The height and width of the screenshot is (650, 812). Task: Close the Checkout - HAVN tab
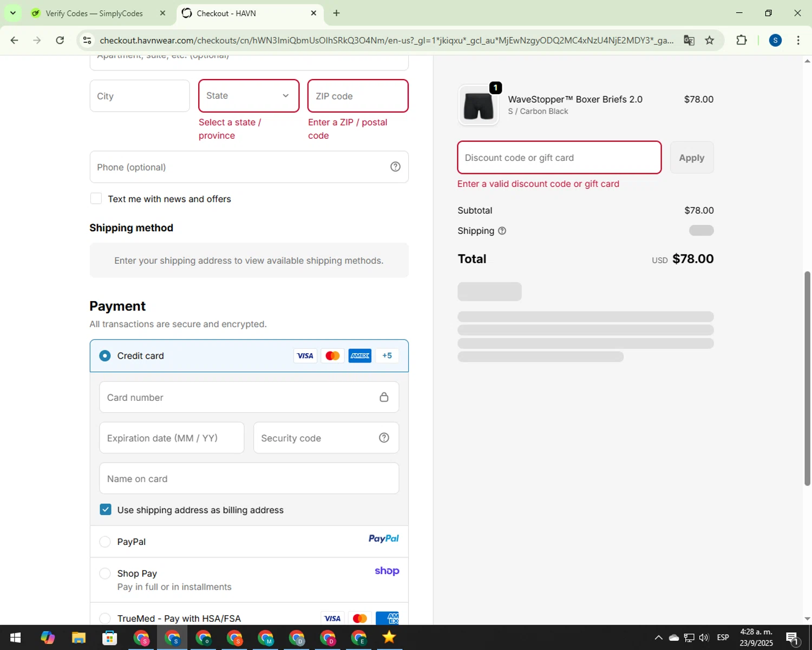click(313, 13)
